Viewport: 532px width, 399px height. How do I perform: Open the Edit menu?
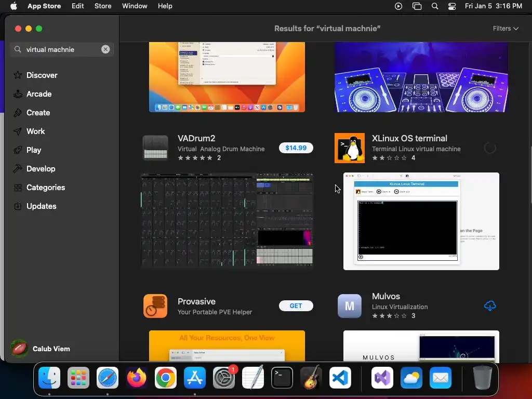coord(77,6)
